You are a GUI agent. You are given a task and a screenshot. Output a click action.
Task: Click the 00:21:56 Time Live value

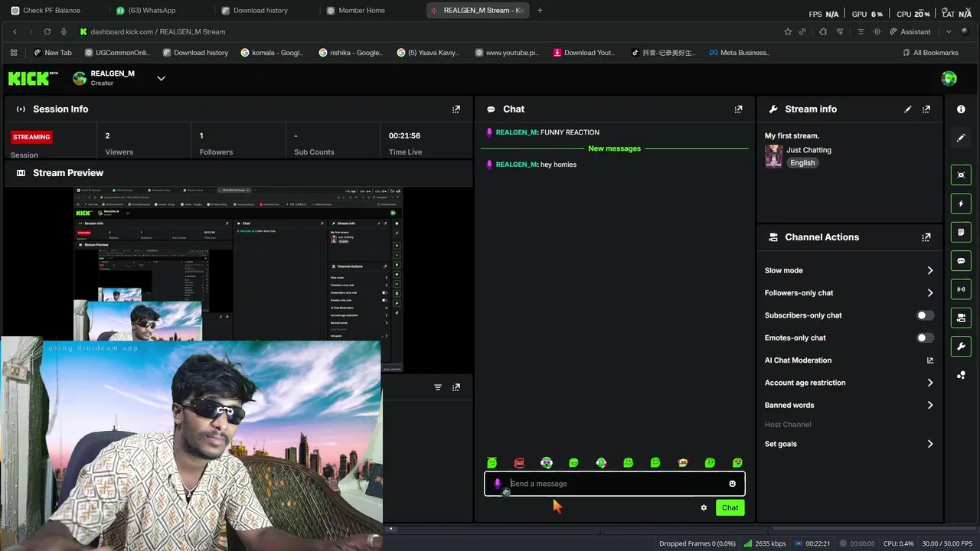pos(404,135)
